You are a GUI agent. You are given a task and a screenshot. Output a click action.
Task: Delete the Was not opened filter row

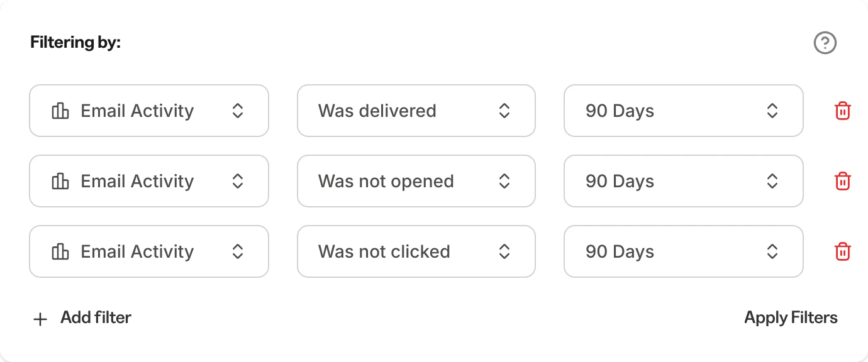click(843, 181)
